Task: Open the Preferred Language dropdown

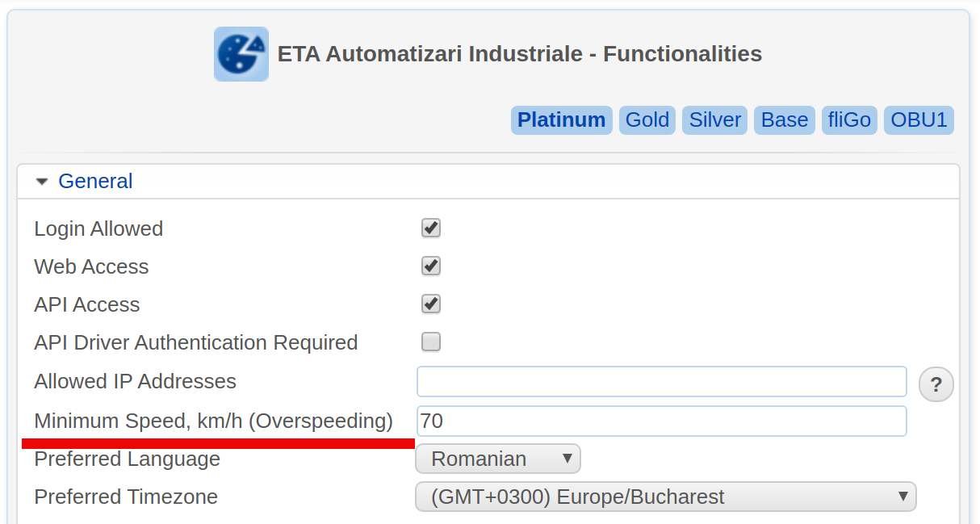Action: tap(498, 459)
